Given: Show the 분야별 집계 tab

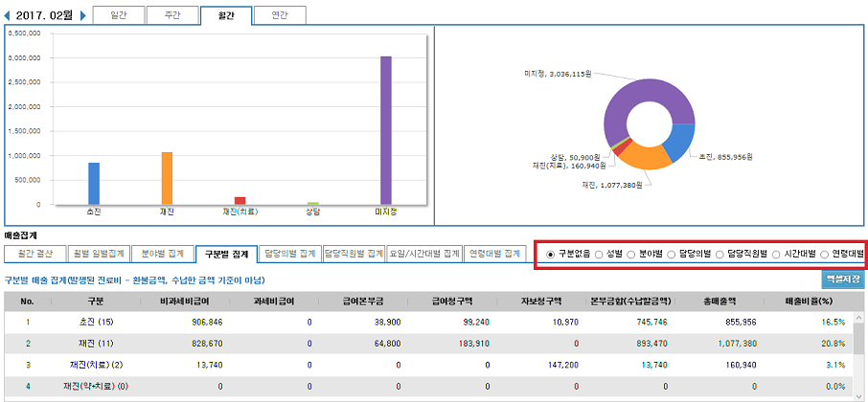Looking at the screenshot, I should tap(162, 254).
